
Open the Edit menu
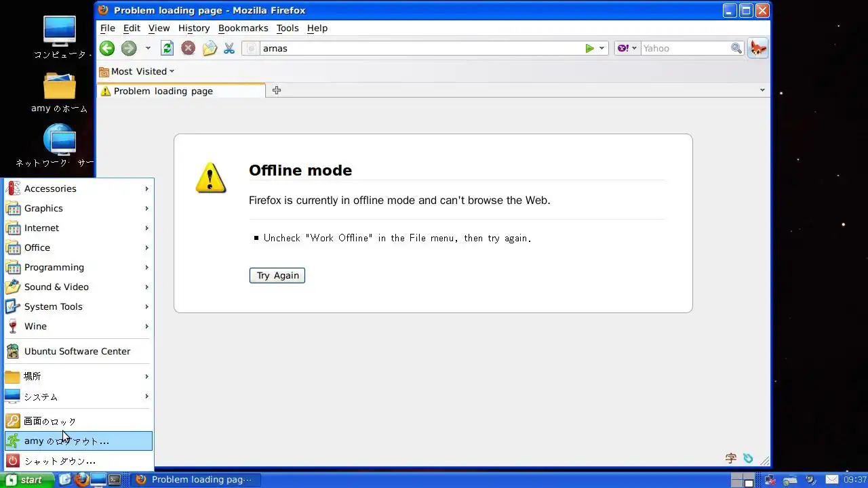coord(132,28)
